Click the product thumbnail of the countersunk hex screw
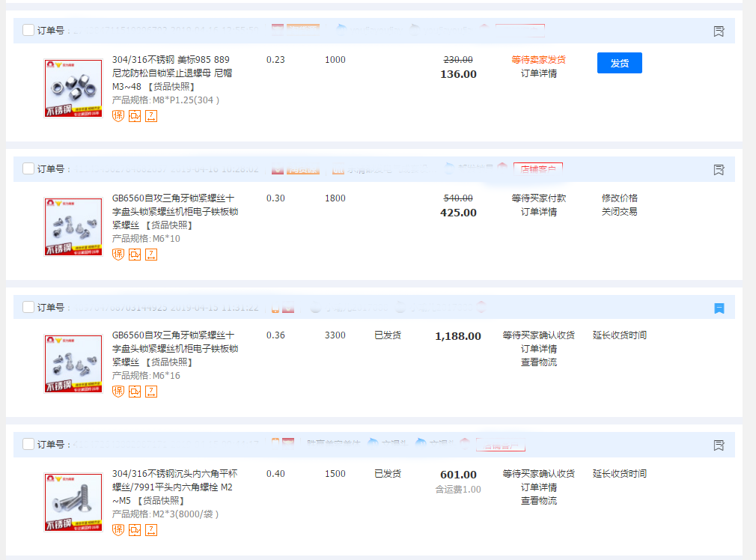The image size is (756, 560). pyautogui.click(x=73, y=502)
